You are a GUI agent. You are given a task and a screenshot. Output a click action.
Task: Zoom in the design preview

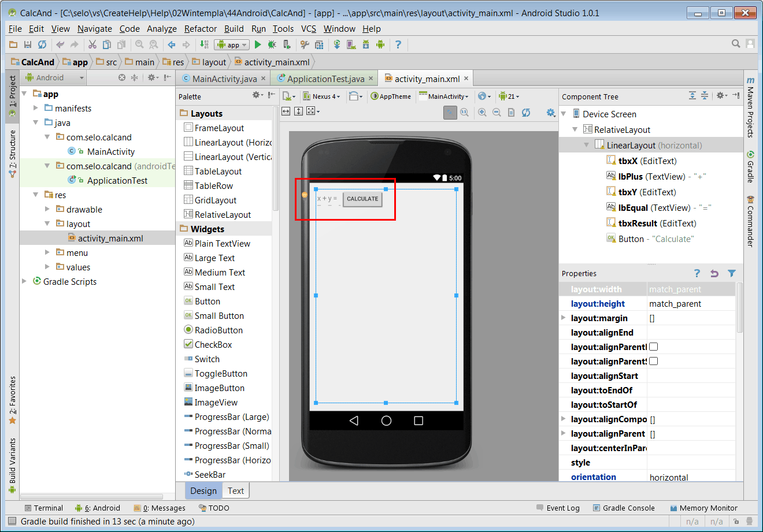482,113
